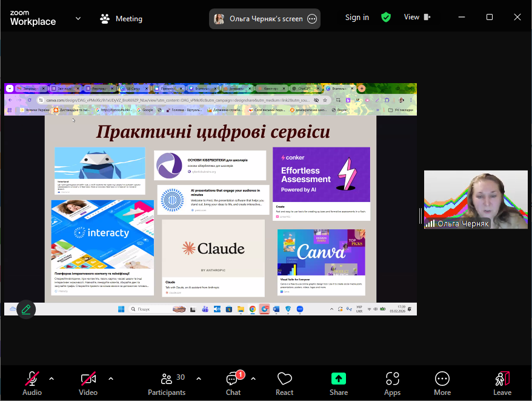Click the green annotate pencil button
Screen dimensions: 532x401
[26, 309]
